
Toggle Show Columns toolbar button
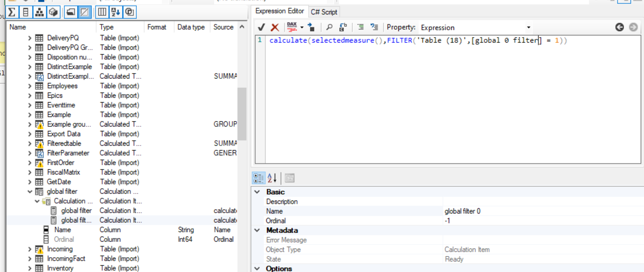click(25, 12)
